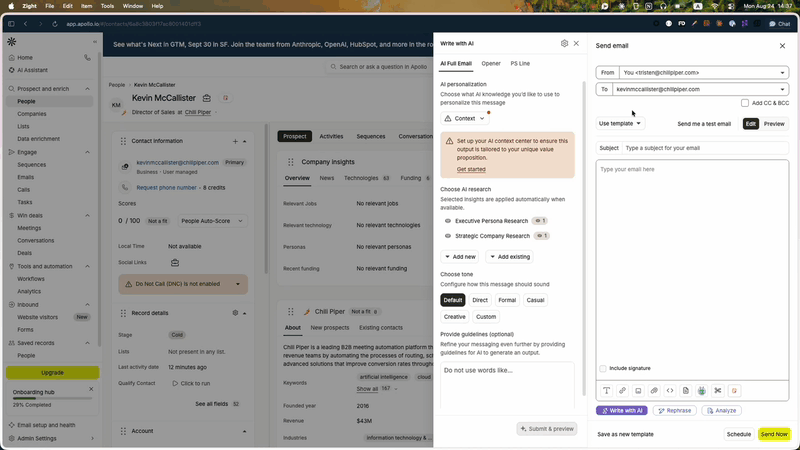The height and width of the screenshot is (450, 800).
Task: Click the attachment paperclip icon in email toolbar
Action: point(654,391)
